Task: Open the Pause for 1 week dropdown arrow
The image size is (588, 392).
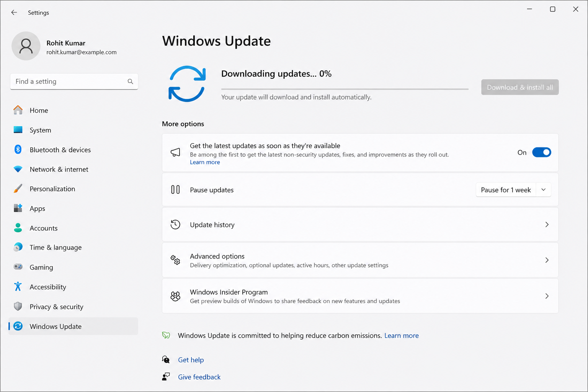Action: [543, 190]
